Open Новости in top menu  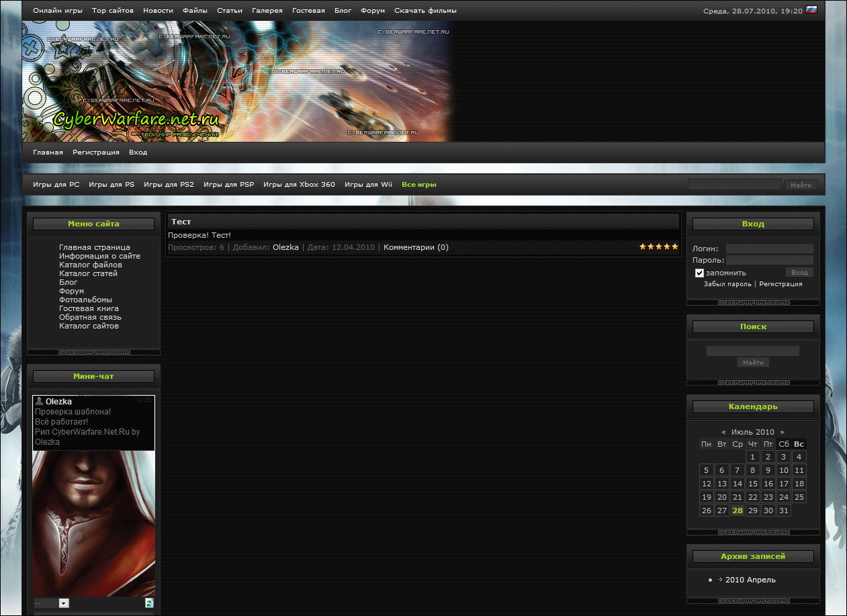[158, 11]
